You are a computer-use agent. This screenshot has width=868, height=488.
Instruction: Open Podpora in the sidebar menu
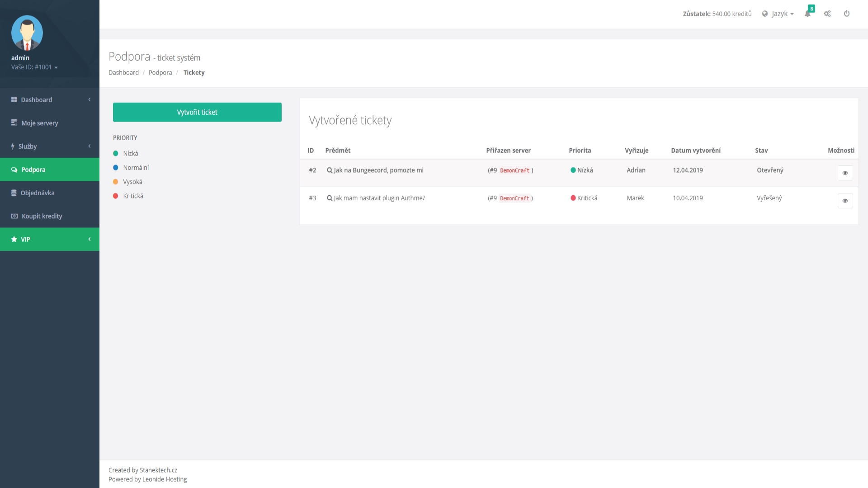(33, 170)
